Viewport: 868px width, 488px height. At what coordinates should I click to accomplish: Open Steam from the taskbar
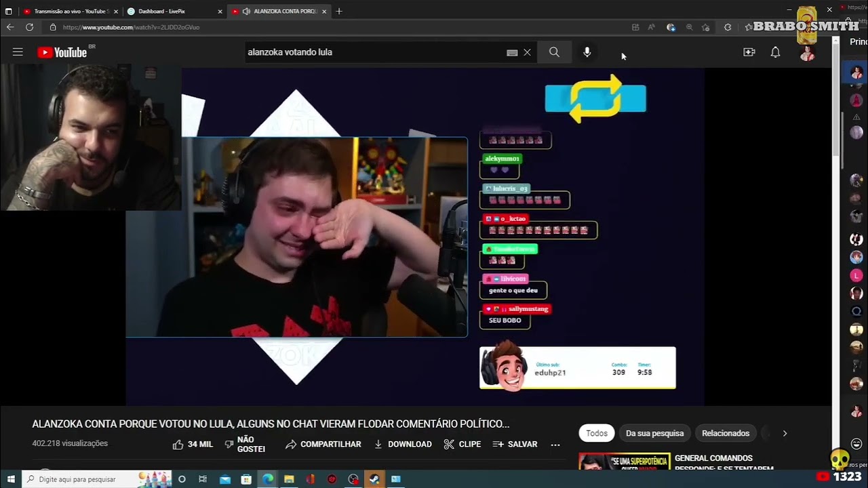374,479
